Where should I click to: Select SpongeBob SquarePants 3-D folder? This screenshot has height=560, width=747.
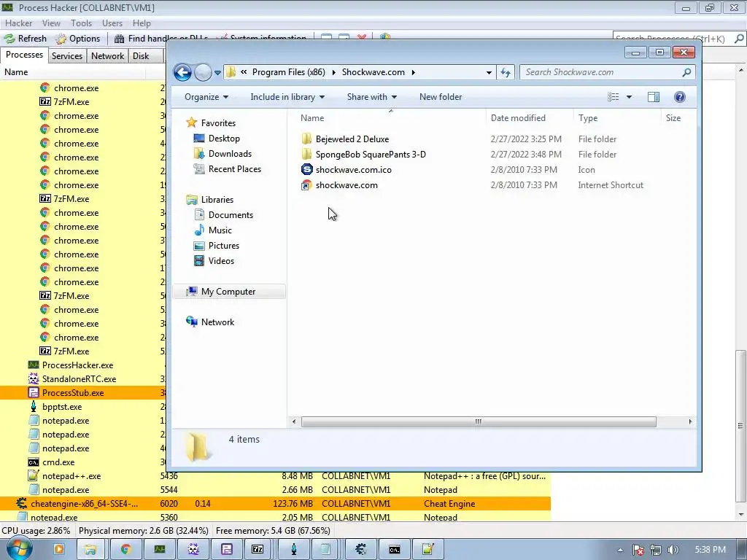371,155
